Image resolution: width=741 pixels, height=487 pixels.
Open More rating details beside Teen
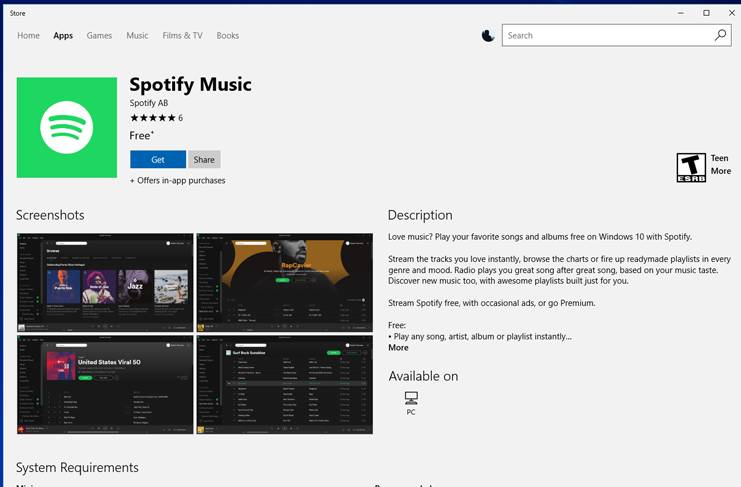[721, 171]
